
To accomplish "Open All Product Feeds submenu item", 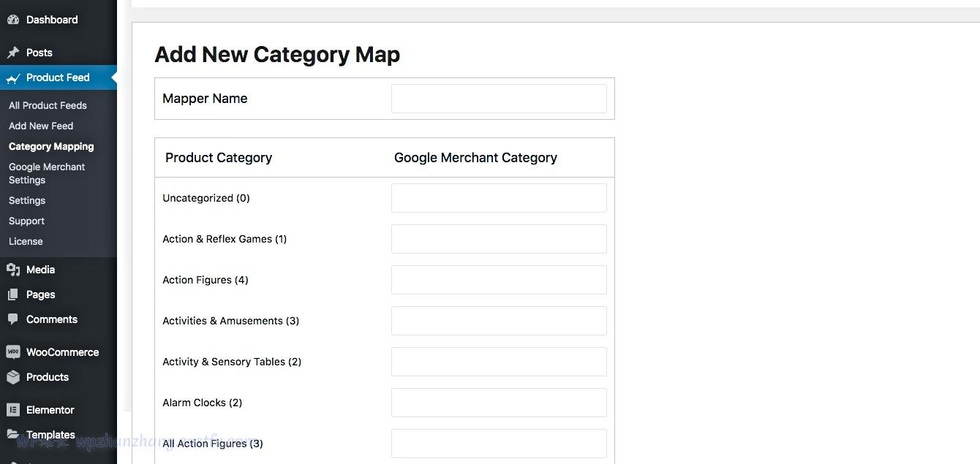I will pos(48,105).
